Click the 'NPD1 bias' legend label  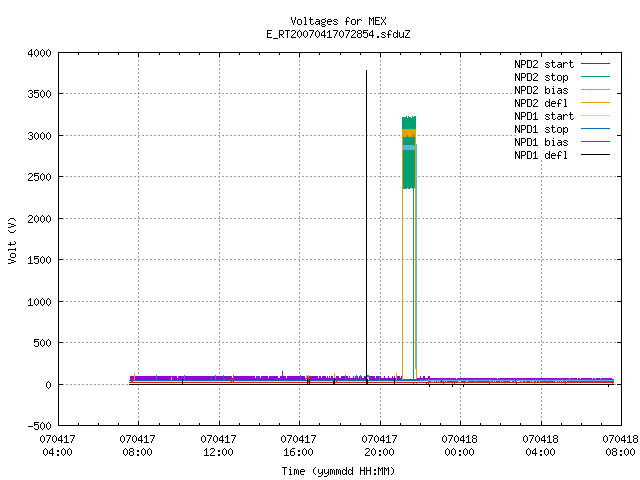pos(541,142)
